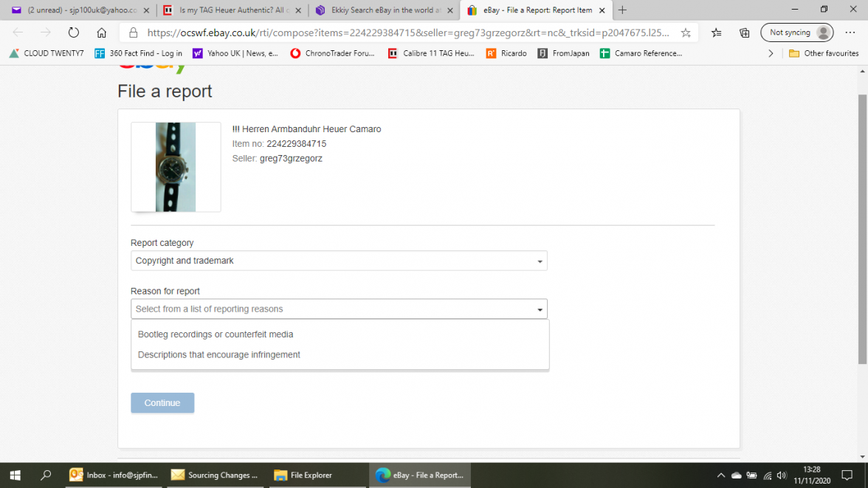Open the Collections icon
This screenshot has height=488, width=868.
[745, 32]
